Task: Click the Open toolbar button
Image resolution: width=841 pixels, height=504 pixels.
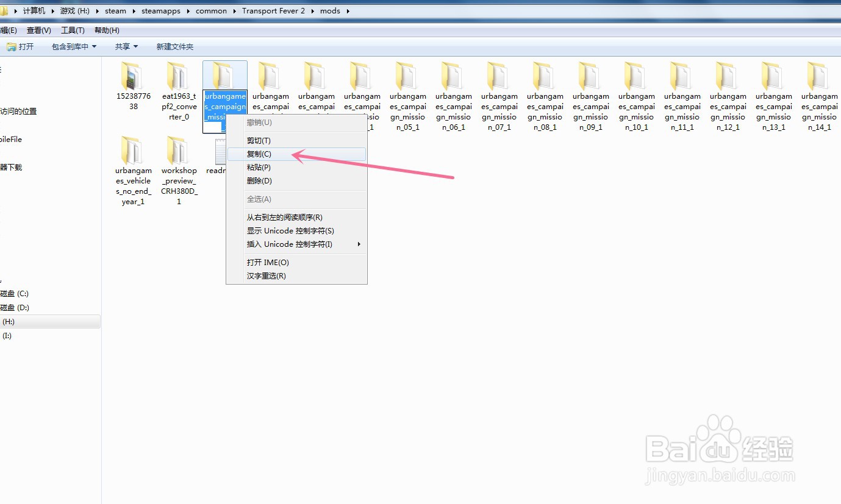Action: 21,46
